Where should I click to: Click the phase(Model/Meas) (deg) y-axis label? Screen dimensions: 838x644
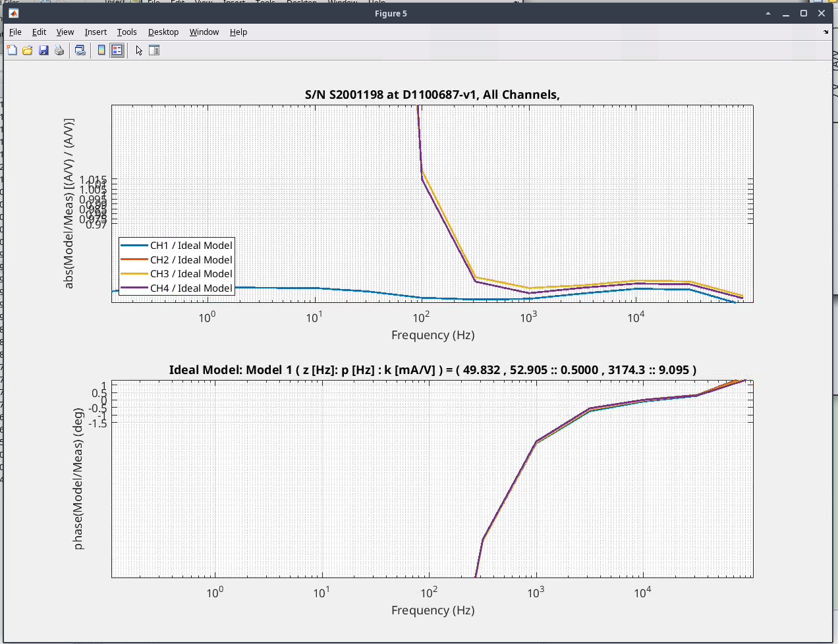78,479
